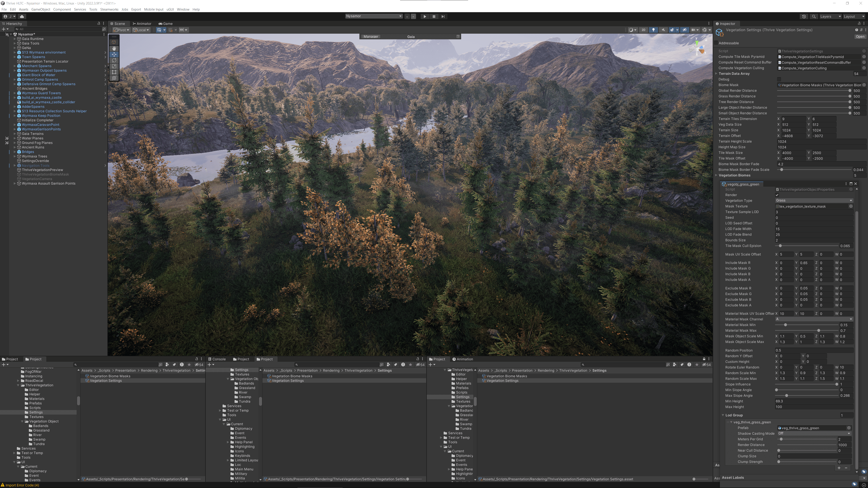This screenshot has height=488, width=868.
Task: Open the File menu
Action: [x=4, y=9]
